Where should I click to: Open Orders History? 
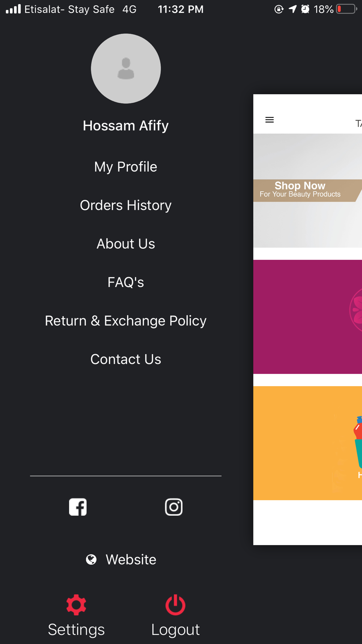126,205
